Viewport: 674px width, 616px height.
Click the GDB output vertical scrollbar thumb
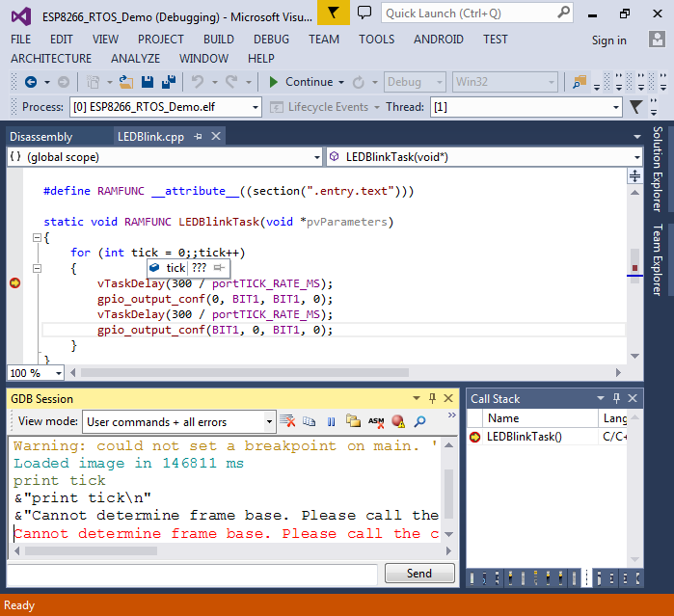[x=448, y=495]
